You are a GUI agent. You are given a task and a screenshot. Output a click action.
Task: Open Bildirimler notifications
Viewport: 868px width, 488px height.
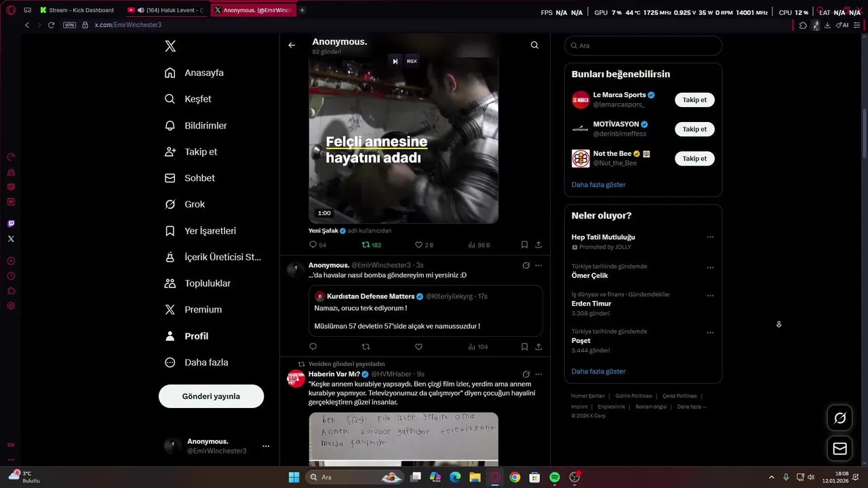coord(196,125)
